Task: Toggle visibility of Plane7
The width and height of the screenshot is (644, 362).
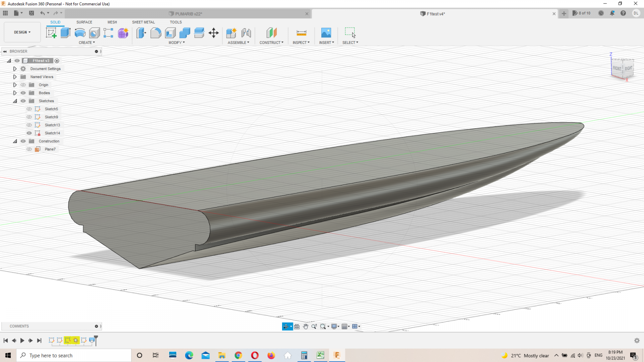Action: pos(29,149)
